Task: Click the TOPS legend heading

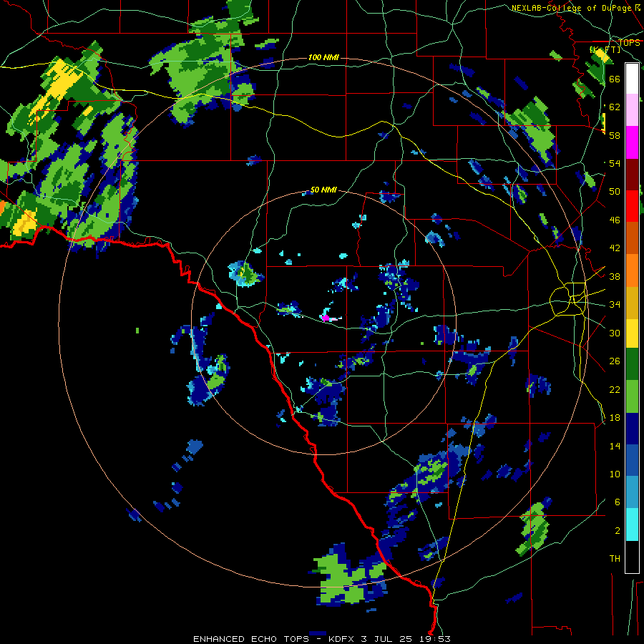Action: point(629,43)
